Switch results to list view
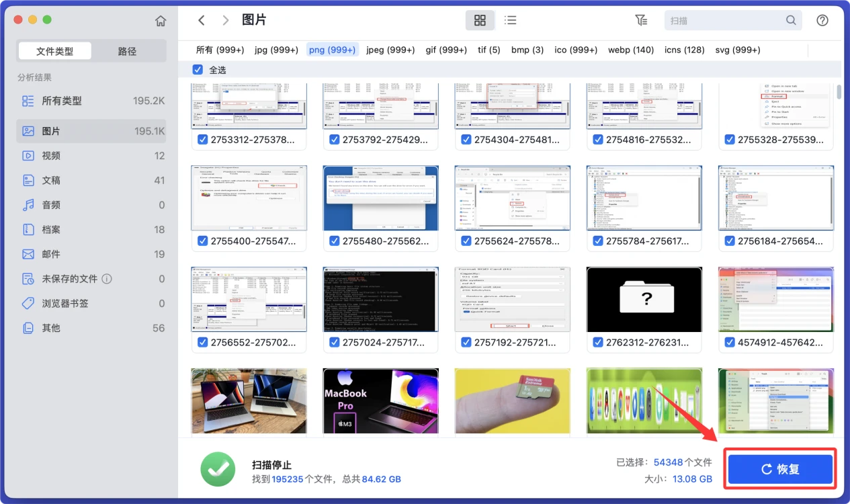Screen dimensions: 850x504 click(510, 20)
